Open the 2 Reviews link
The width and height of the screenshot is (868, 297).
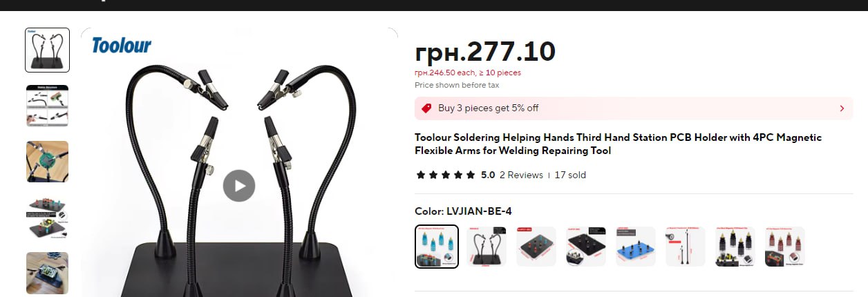coord(521,175)
